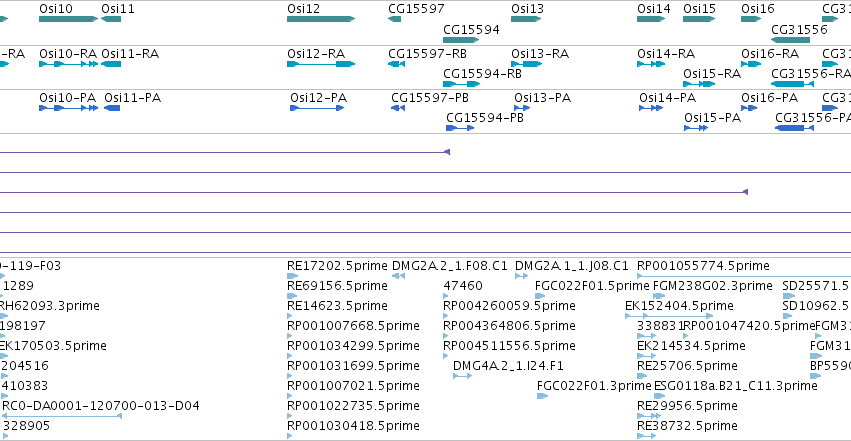The image size is (851, 441).
Task: Click EST label 410383
Action: 24,386
